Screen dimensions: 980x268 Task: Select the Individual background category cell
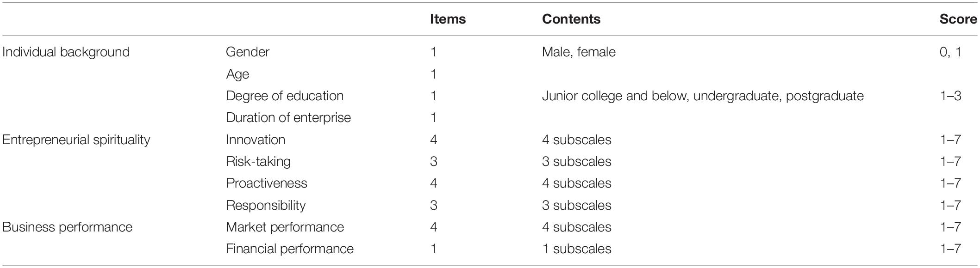coord(66,52)
